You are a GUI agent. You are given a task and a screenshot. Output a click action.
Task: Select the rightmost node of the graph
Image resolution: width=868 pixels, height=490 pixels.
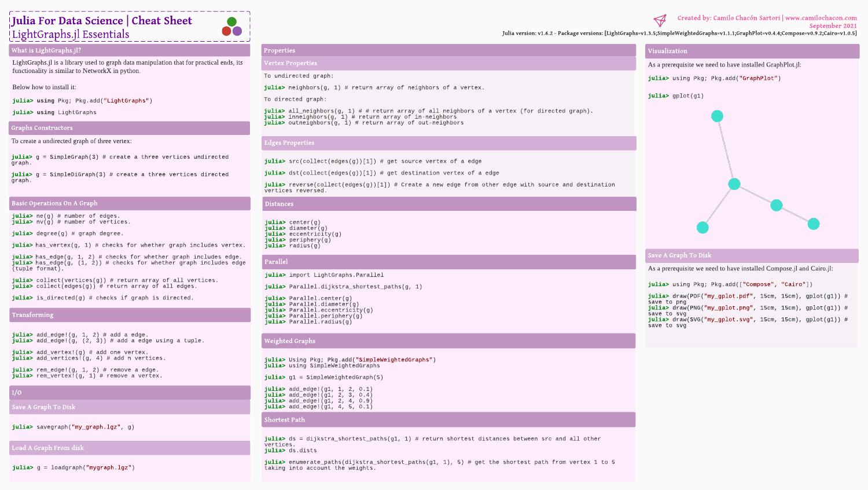(x=814, y=224)
